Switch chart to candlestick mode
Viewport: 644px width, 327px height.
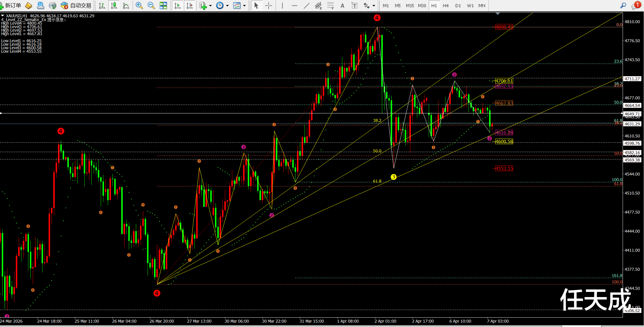pyautogui.click(x=114, y=6)
